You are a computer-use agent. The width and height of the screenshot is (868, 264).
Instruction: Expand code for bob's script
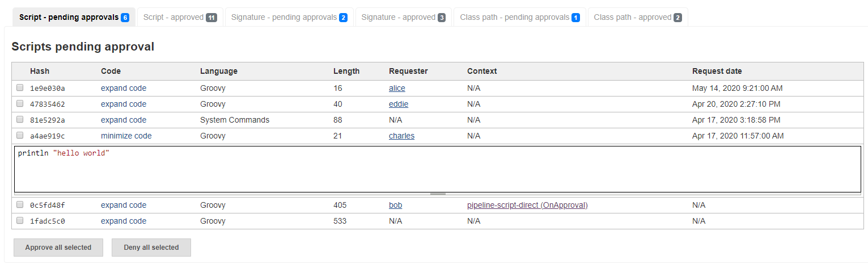[124, 205]
